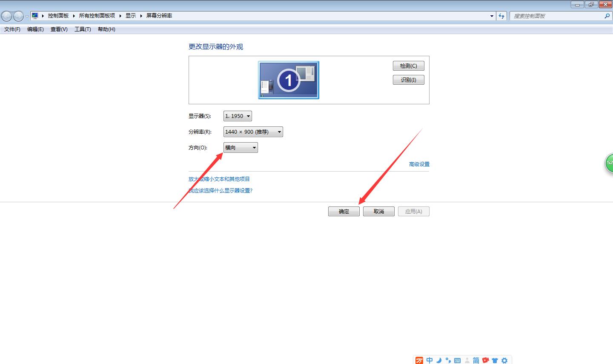Click the red video icon in IME bar
The width and height of the screenshot is (613, 364).
coord(485,360)
